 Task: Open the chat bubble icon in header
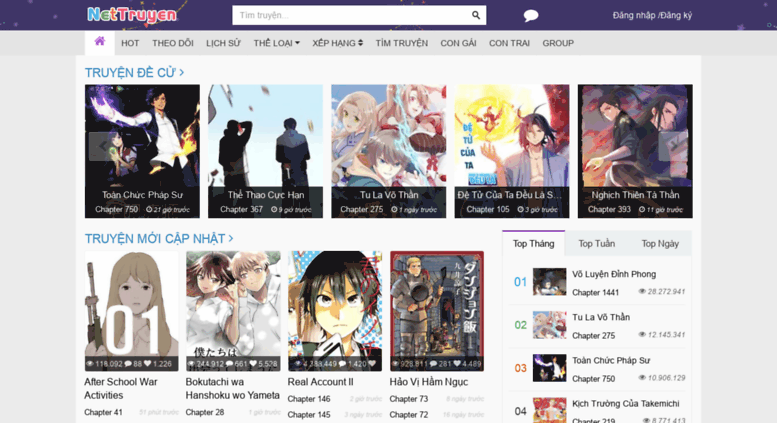click(530, 15)
